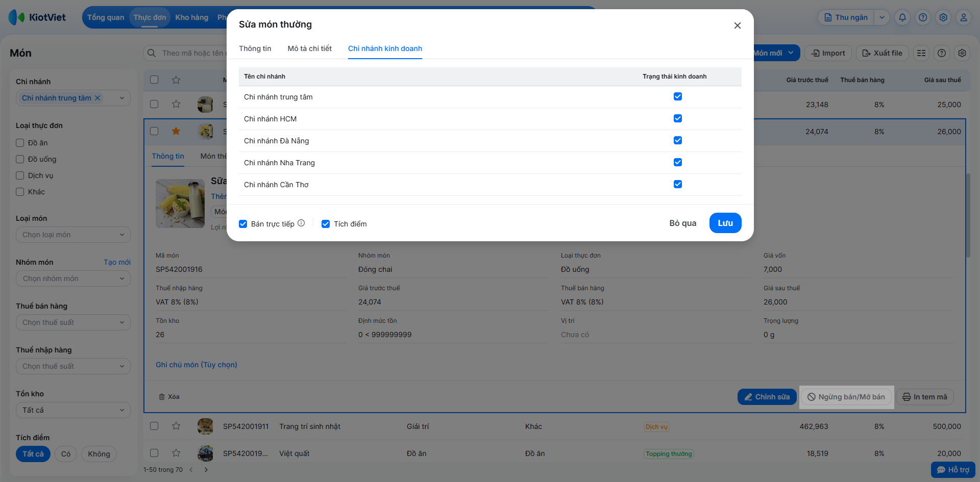
Task: Switch to the Thông tin tab in dialog
Action: pyautogui.click(x=255, y=48)
